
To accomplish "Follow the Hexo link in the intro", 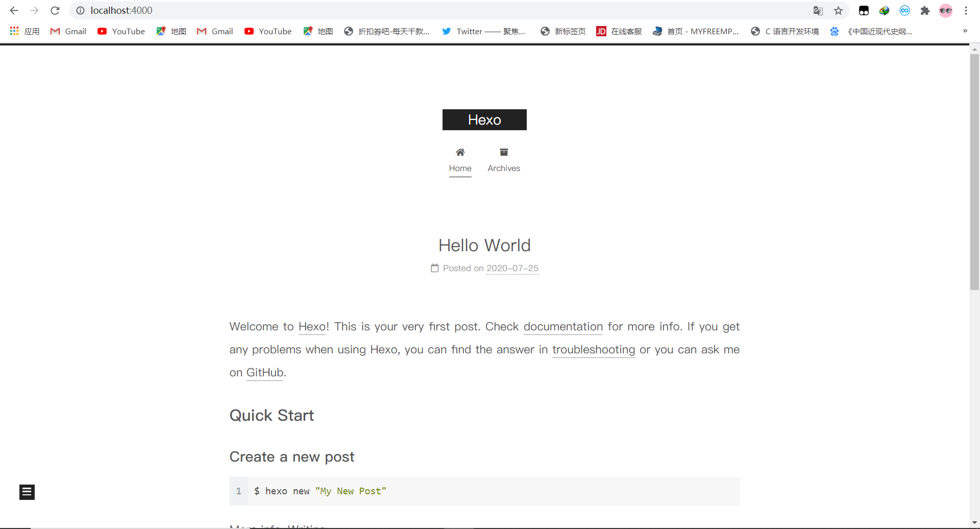I will coord(312,327).
